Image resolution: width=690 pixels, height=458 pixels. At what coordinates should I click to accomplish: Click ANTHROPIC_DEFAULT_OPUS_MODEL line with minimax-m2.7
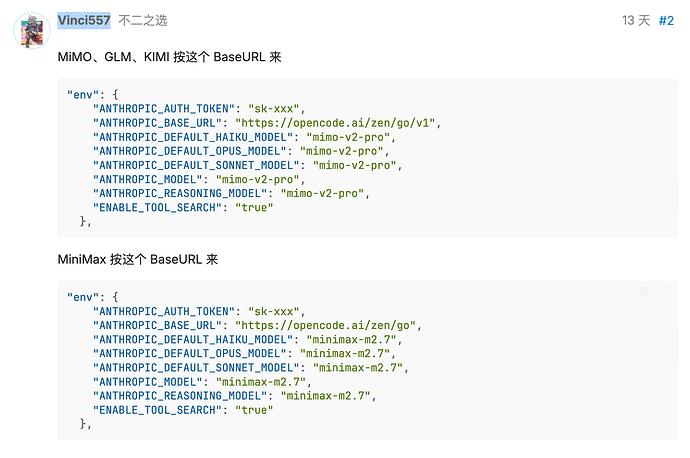[244, 354]
